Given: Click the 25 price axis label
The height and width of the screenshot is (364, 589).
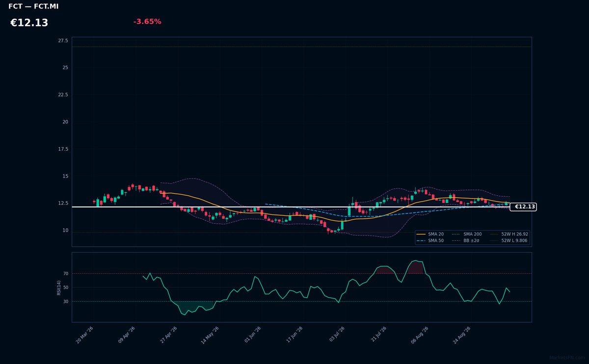Looking at the screenshot, I should [x=65, y=68].
